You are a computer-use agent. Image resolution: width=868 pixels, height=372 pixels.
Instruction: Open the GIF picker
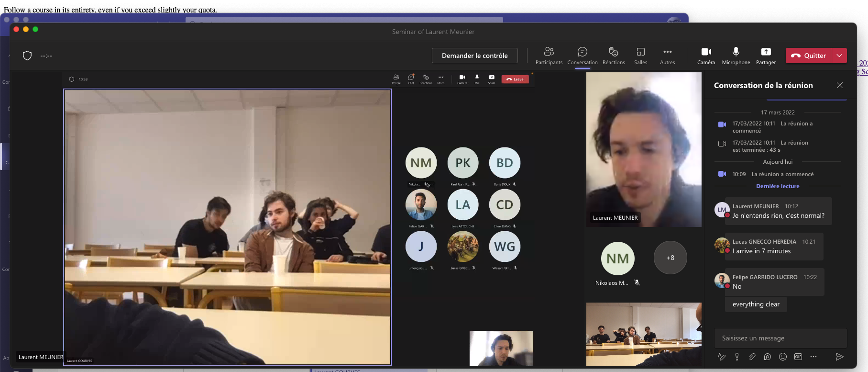pos(798,357)
